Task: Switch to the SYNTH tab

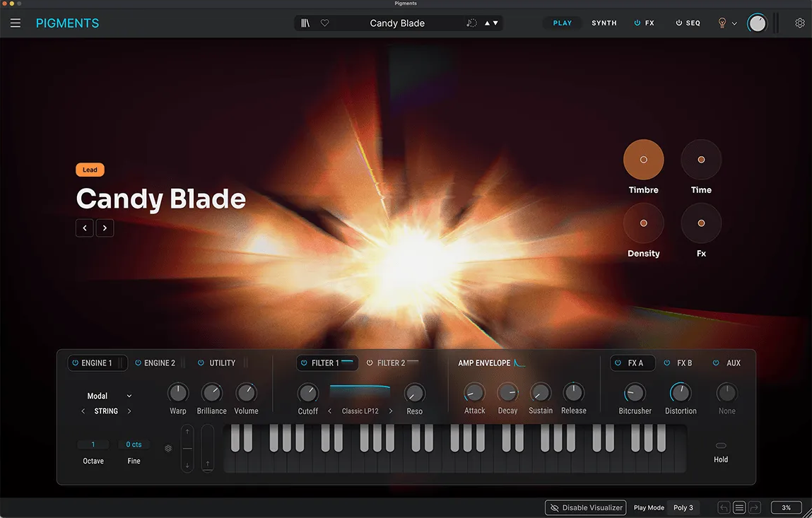Action: point(604,23)
